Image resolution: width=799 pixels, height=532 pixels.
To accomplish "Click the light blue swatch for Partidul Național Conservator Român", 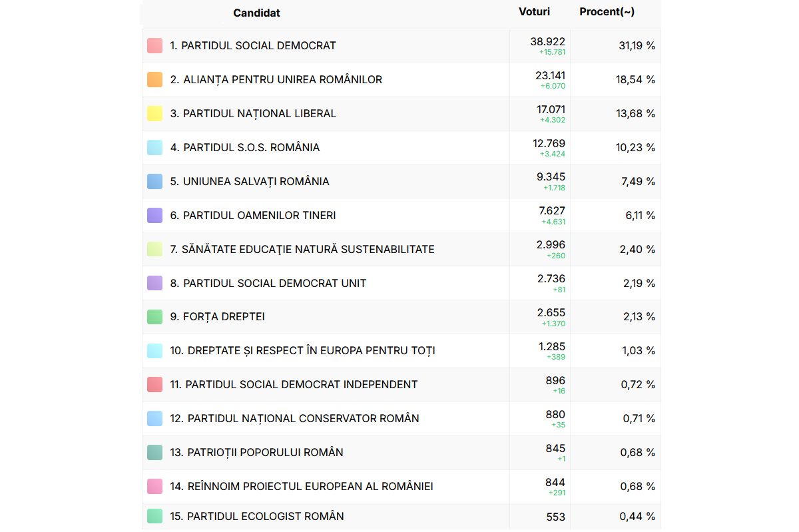I will [154, 419].
